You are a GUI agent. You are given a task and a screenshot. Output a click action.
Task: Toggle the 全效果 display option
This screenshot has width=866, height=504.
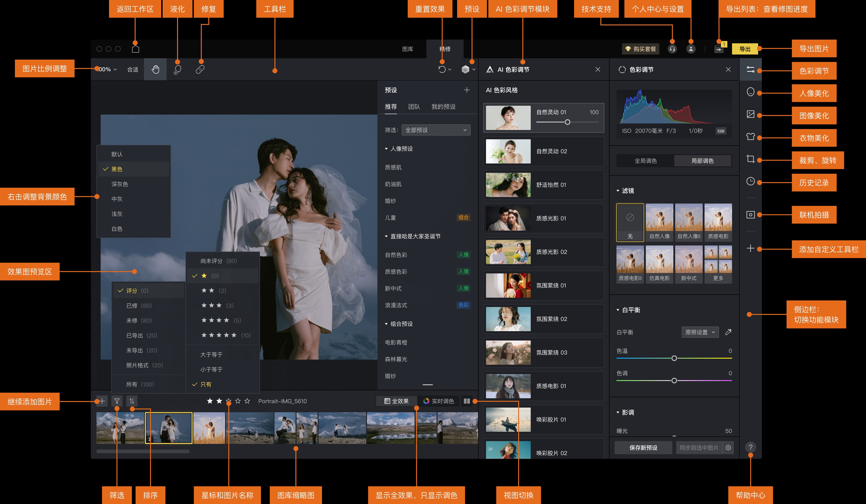point(397,401)
